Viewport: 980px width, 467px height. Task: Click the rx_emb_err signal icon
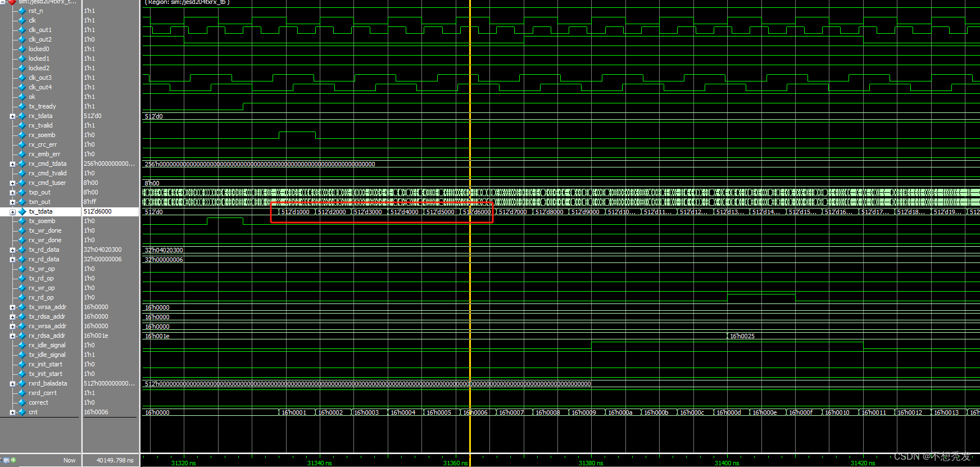(22, 154)
